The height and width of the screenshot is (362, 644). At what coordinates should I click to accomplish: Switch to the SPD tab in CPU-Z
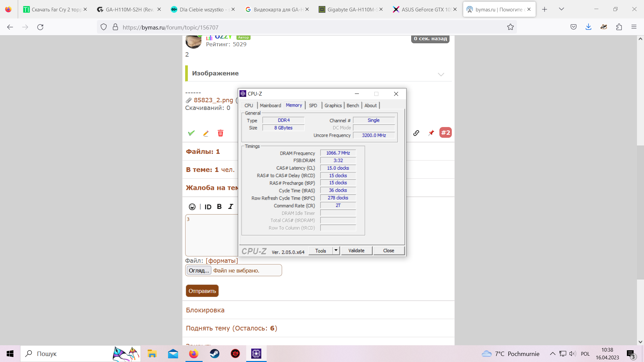(x=313, y=105)
